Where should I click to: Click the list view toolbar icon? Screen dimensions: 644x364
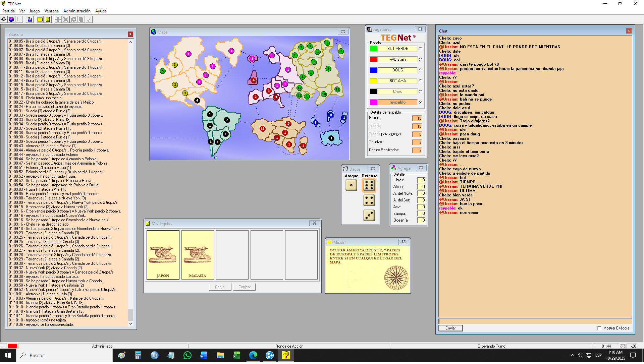tap(19, 19)
